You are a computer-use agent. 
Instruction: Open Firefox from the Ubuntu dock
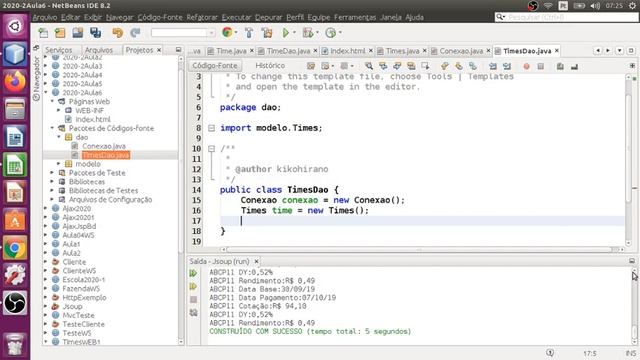(x=15, y=81)
